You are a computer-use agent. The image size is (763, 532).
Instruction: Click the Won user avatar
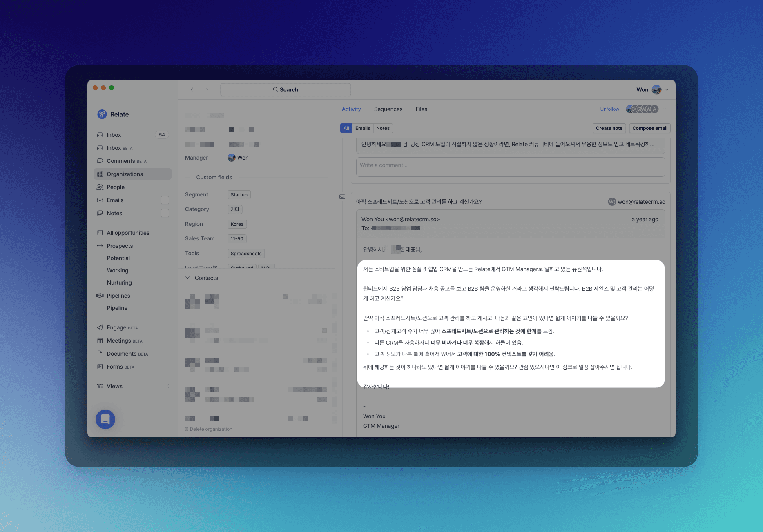click(x=656, y=89)
